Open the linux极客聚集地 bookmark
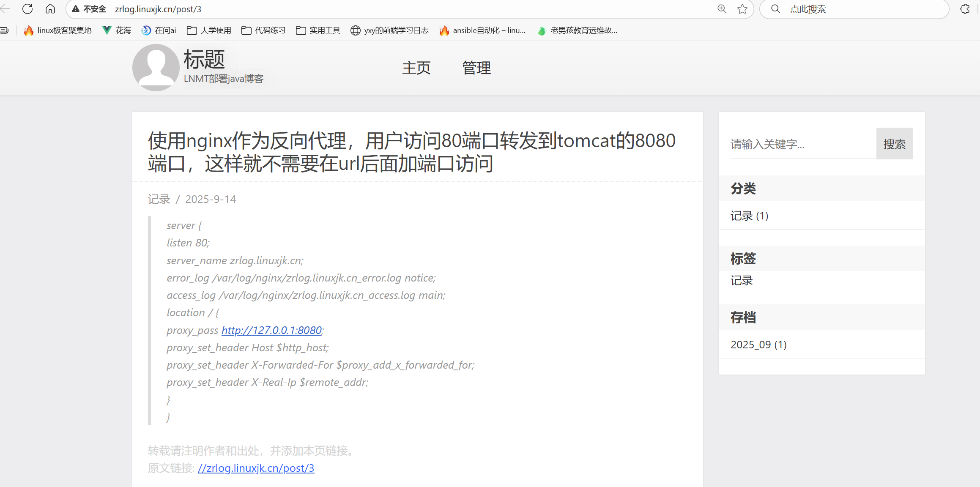 pyautogui.click(x=58, y=30)
